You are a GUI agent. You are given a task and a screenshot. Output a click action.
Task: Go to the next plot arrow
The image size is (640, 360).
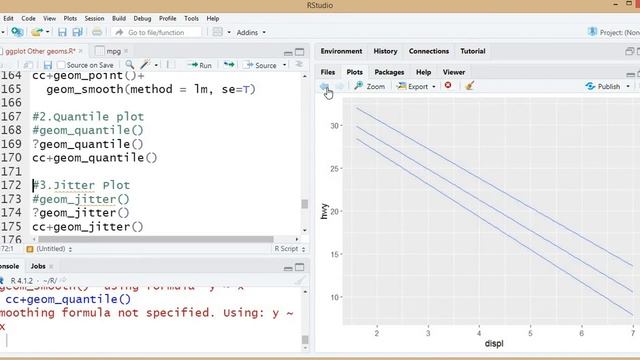click(x=340, y=86)
